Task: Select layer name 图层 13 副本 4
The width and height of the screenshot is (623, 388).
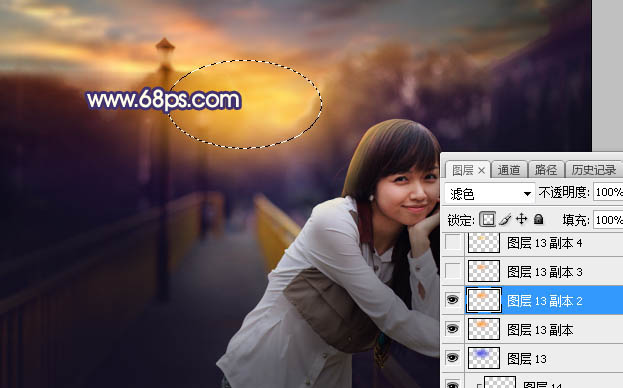Action: (545, 243)
